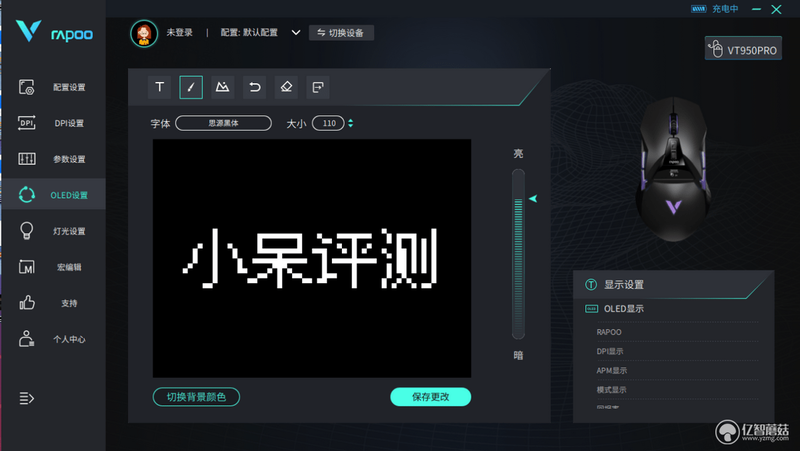The image size is (800, 451).
Task: Click the user avatar picture
Action: coord(144,34)
